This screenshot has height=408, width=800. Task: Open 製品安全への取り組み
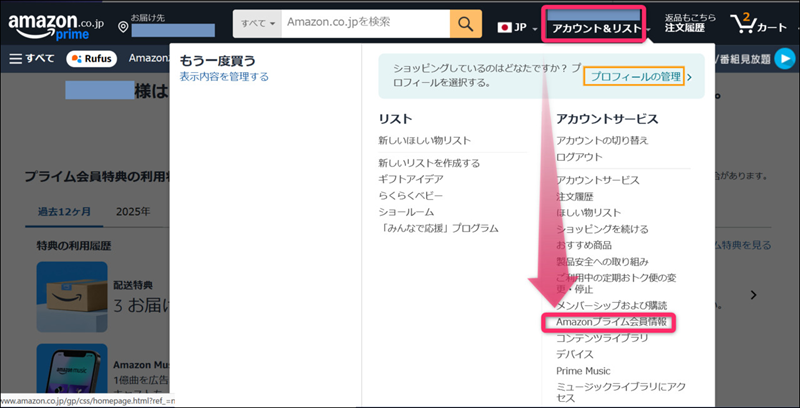(602, 262)
